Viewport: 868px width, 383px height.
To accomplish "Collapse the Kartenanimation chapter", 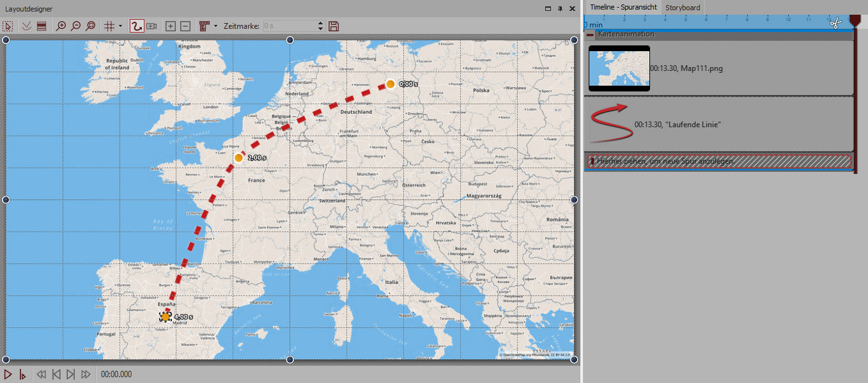I will tap(590, 35).
